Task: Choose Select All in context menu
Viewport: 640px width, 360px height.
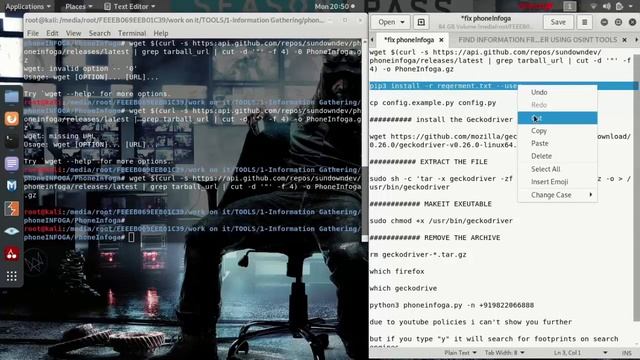Action: click(558, 169)
